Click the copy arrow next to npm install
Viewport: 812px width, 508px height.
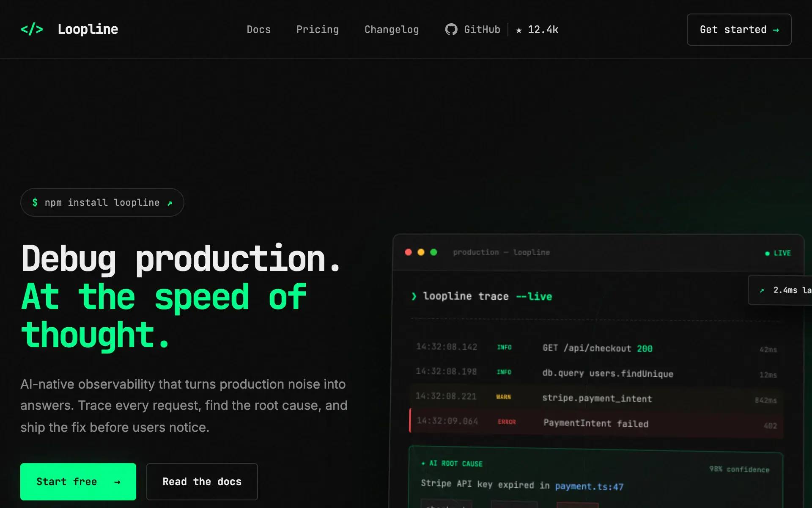tap(170, 203)
